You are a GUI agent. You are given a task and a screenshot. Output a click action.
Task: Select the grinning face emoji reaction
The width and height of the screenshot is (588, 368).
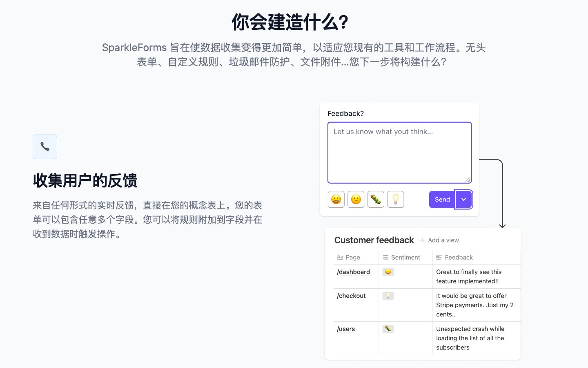pyautogui.click(x=336, y=199)
